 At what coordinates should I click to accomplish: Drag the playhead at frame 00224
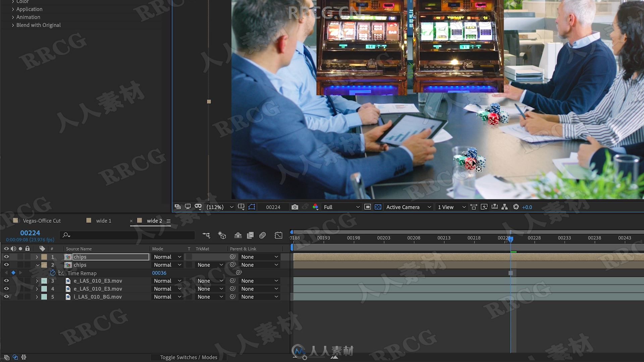tap(511, 239)
